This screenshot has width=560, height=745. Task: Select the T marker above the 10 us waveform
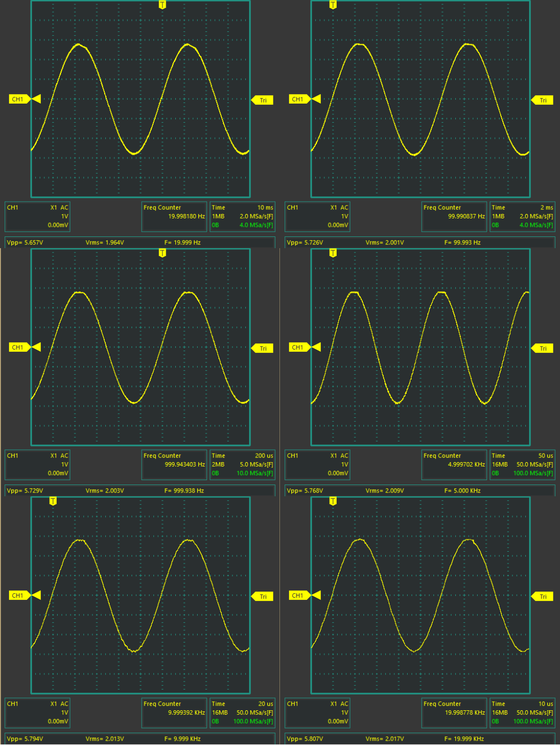pos(333,501)
